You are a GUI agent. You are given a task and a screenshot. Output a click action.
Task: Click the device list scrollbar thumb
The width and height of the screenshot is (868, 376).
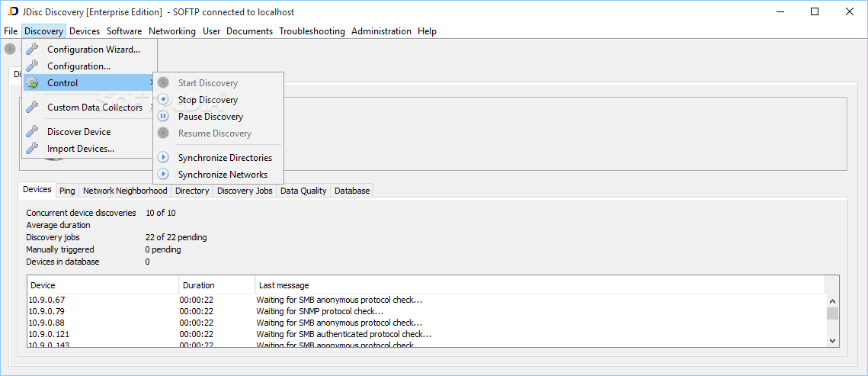click(832, 313)
